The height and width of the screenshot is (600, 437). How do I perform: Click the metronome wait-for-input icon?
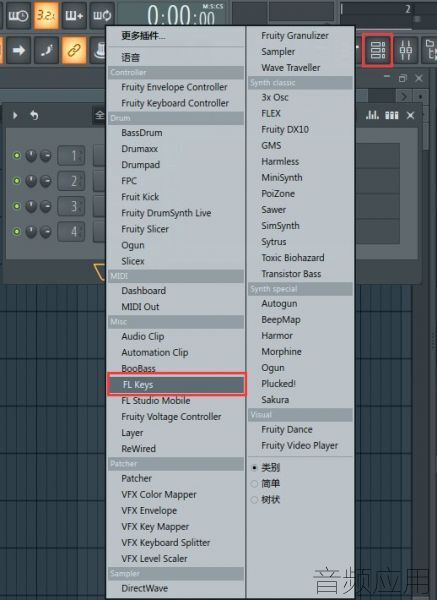pyautogui.click(x=18, y=15)
